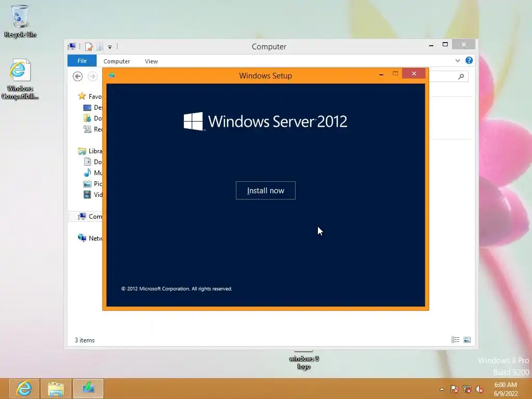Viewport: 532px width, 399px height.
Task: Click the network status tray icon
Action: click(467, 389)
